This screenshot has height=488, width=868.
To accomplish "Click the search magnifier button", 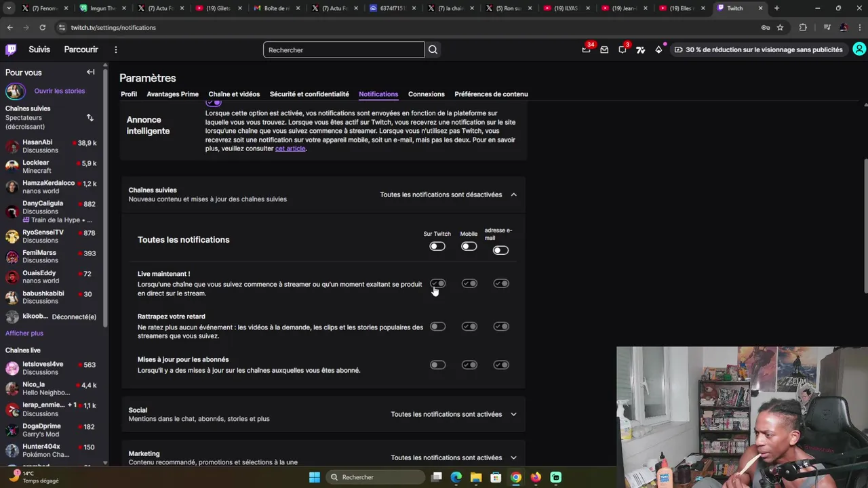I will tap(433, 49).
